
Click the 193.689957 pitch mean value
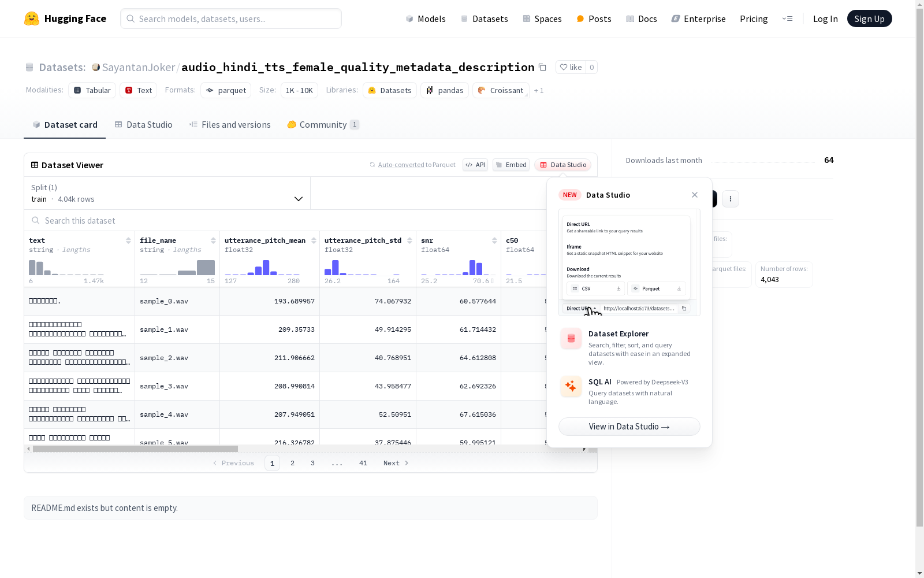[x=295, y=301]
